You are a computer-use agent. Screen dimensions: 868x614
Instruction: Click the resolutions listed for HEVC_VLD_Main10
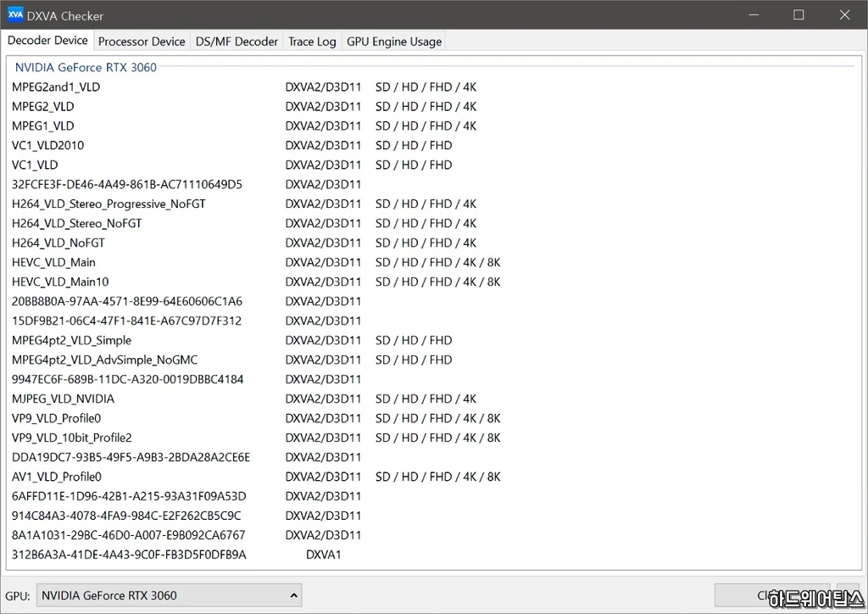(x=438, y=282)
